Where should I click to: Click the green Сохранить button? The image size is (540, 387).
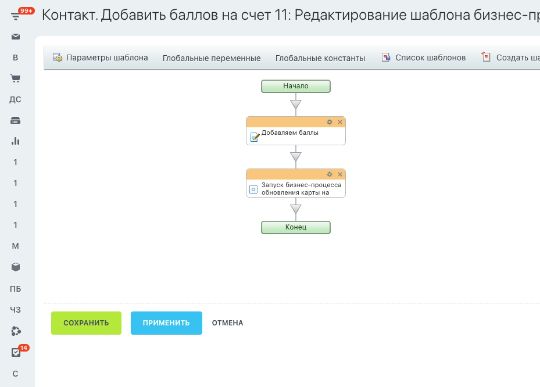(x=86, y=323)
